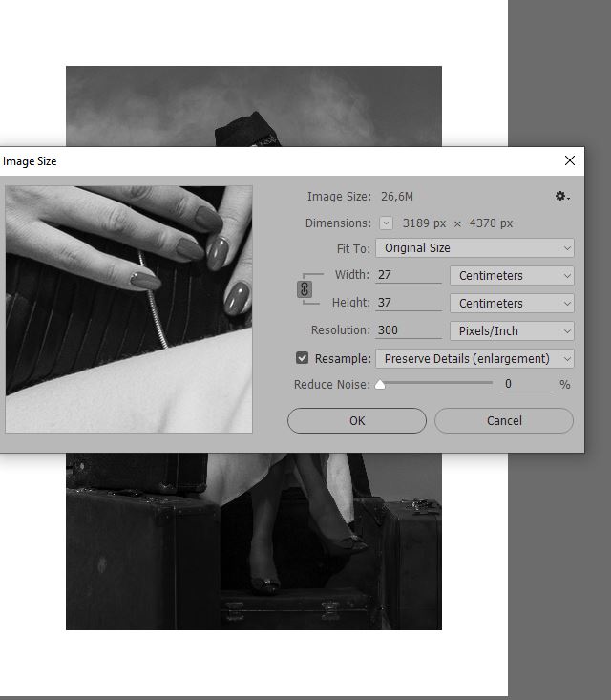Click the Height value field
Screen dimensions: 611x700
coord(409,303)
